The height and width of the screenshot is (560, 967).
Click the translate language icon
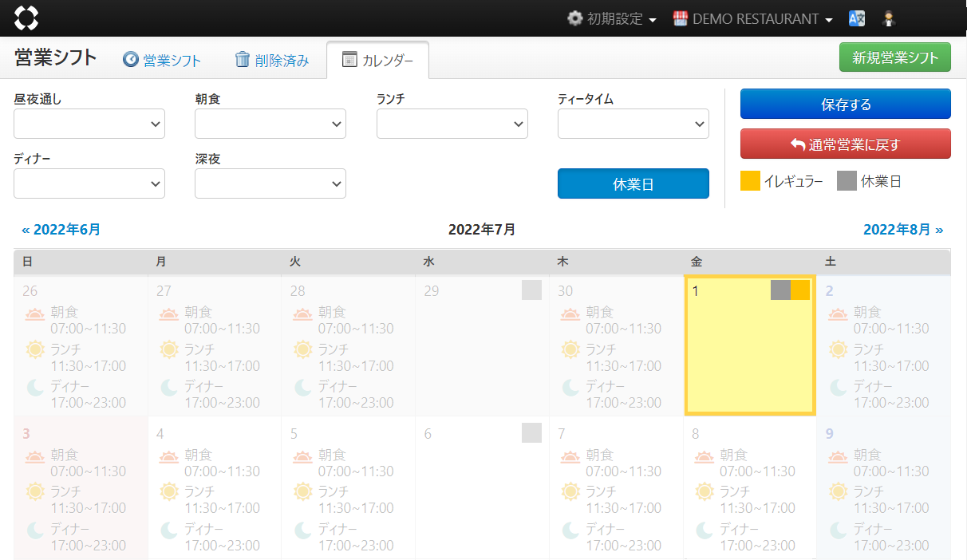point(857,18)
